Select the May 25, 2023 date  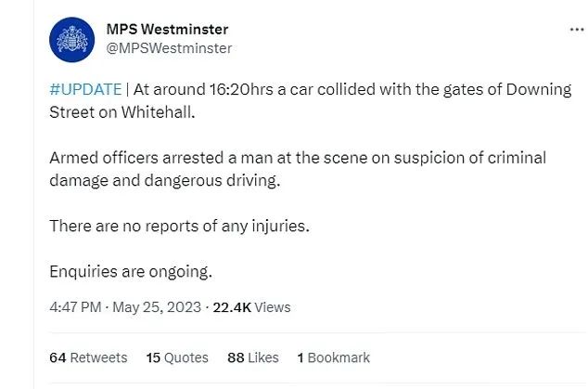pos(157,307)
